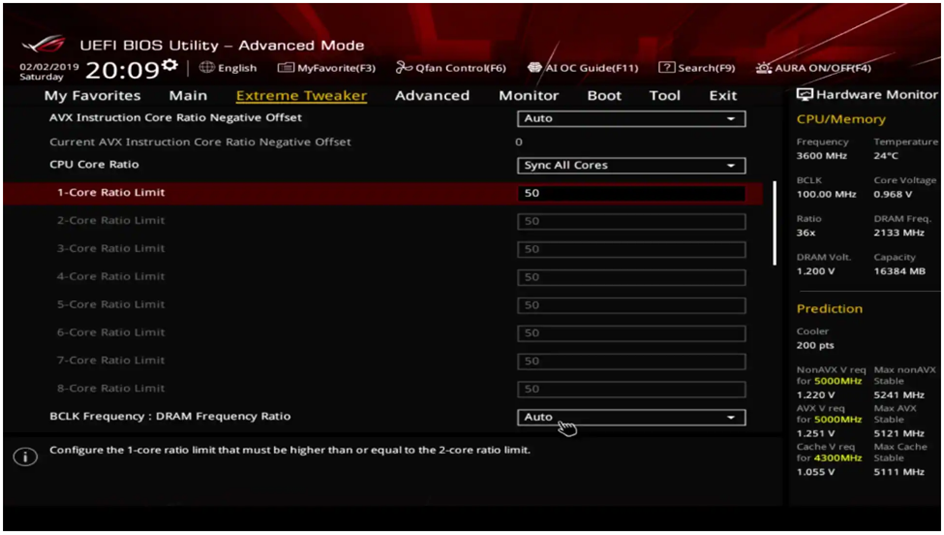
Task: Click the 1.220 V NonAVX value
Action: click(815, 395)
